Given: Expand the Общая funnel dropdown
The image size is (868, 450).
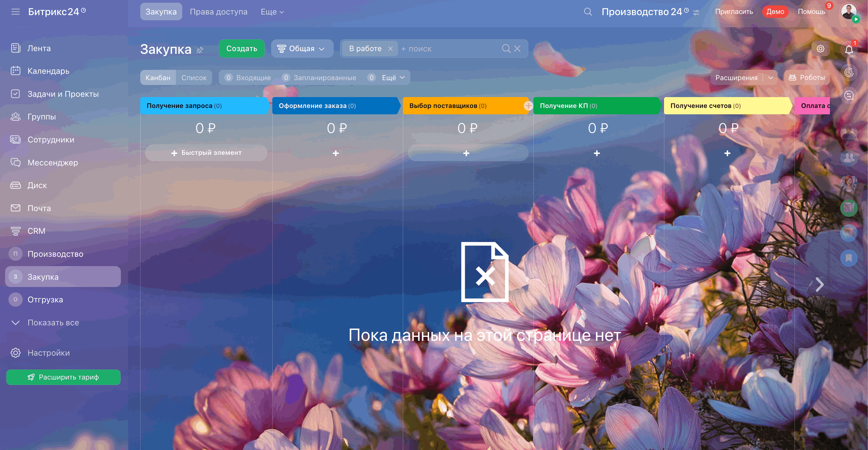Looking at the screenshot, I should 302,49.
